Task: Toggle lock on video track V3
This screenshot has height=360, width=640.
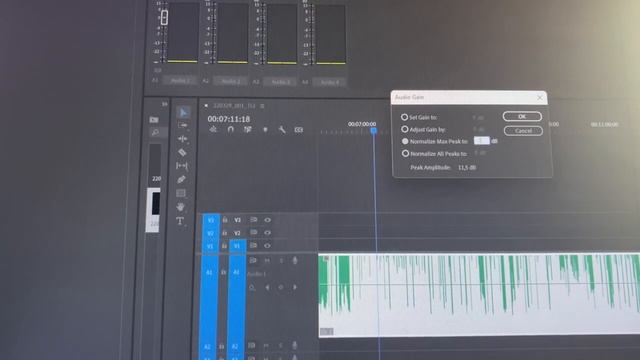Action: pos(225,220)
